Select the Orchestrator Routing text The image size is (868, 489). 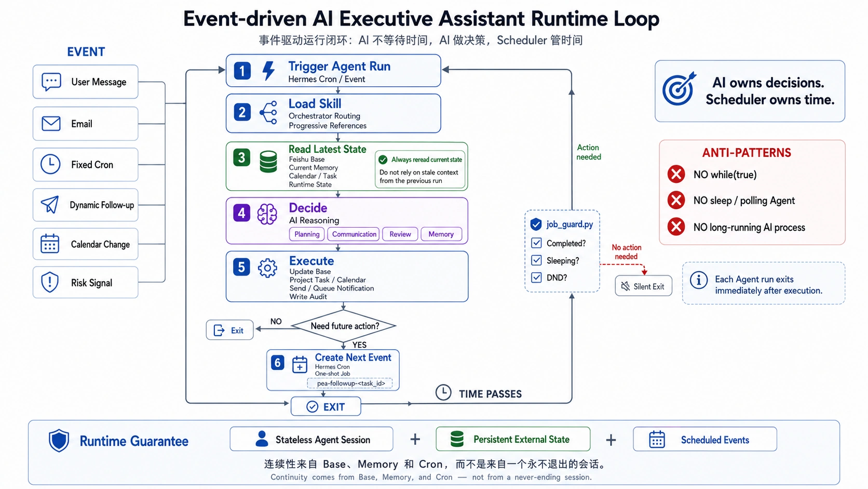coord(324,116)
